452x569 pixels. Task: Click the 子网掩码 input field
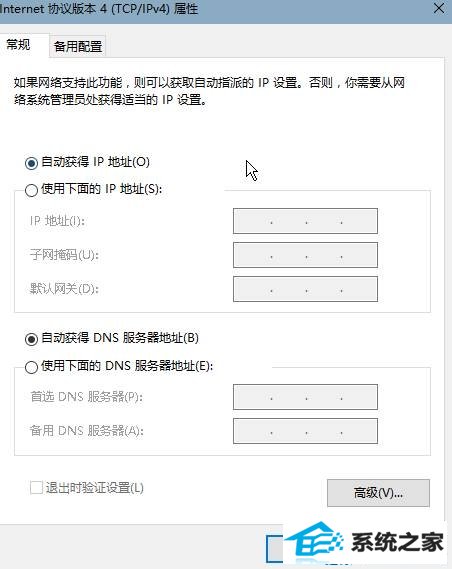(305, 255)
